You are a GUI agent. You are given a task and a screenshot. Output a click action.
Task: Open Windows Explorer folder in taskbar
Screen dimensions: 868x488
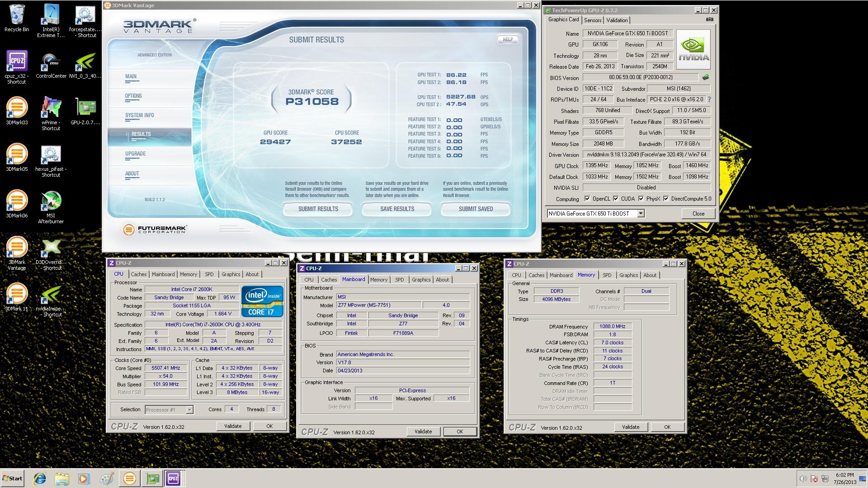(62, 479)
